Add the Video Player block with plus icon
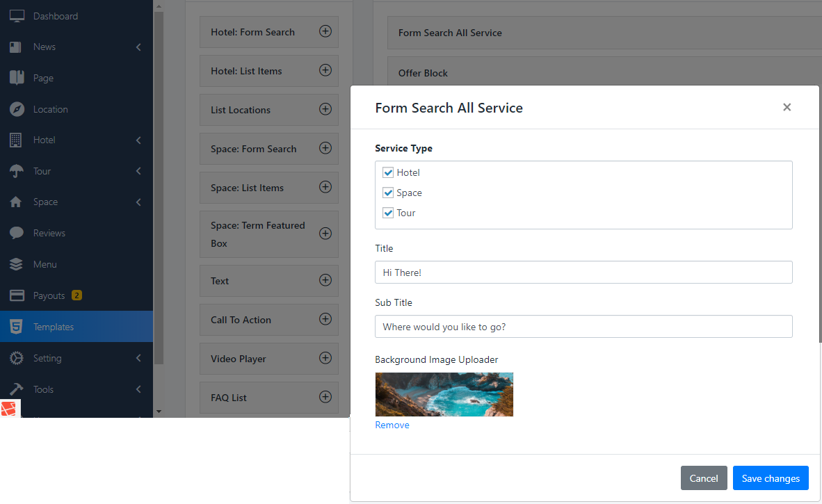 325,358
